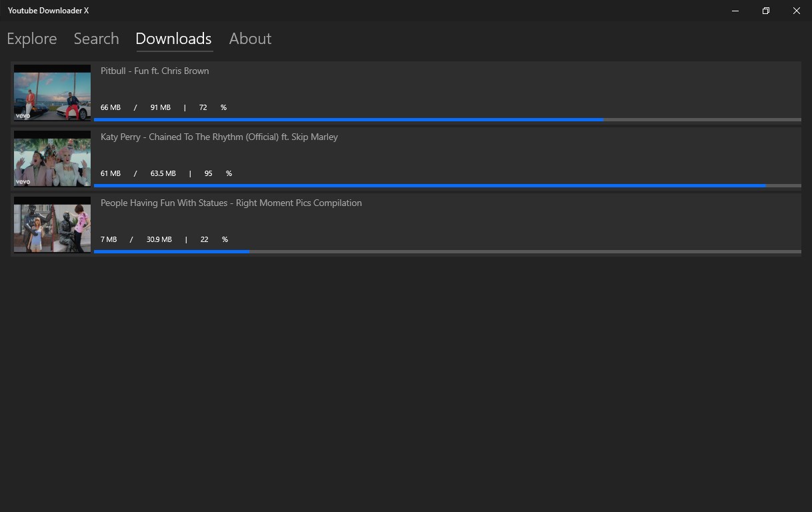
Task: Click the Pitbull video thumbnail
Action: click(52, 93)
